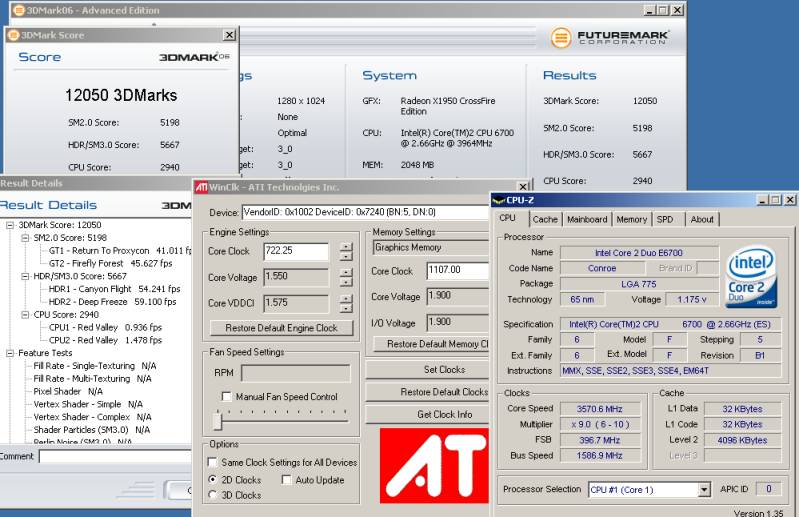Close the 3DMark Score window
The image size is (799, 517).
[230, 35]
